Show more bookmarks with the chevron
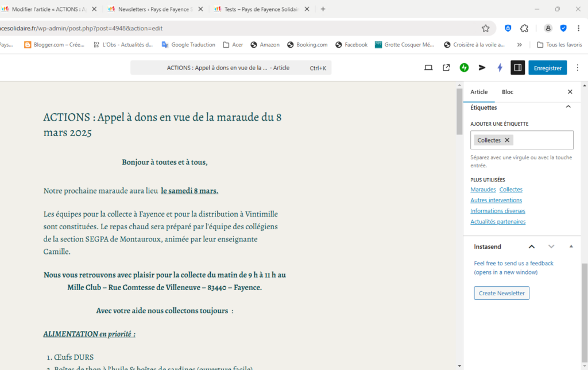This screenshot has height=370, width=588. pos(520,45)
